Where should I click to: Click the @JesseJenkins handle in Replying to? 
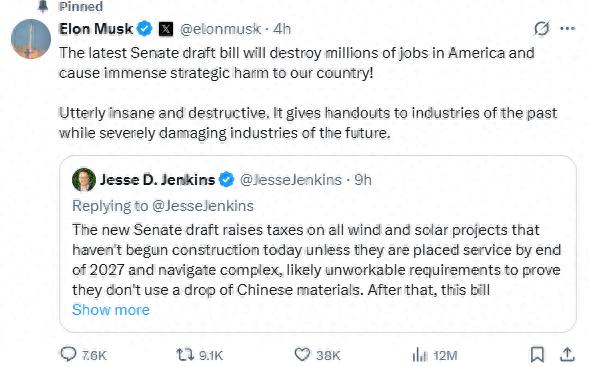(x=203, y=206)
